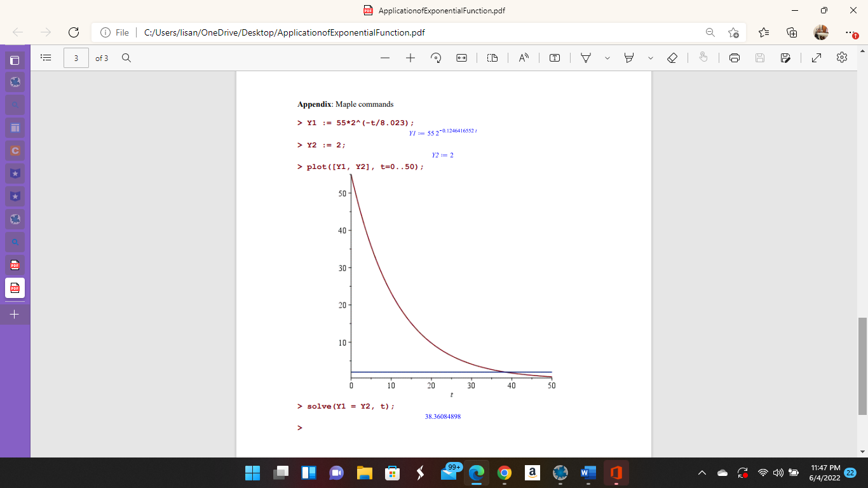
Task: Open PDF toolbar settings gear
Action: tap(842, 58)
